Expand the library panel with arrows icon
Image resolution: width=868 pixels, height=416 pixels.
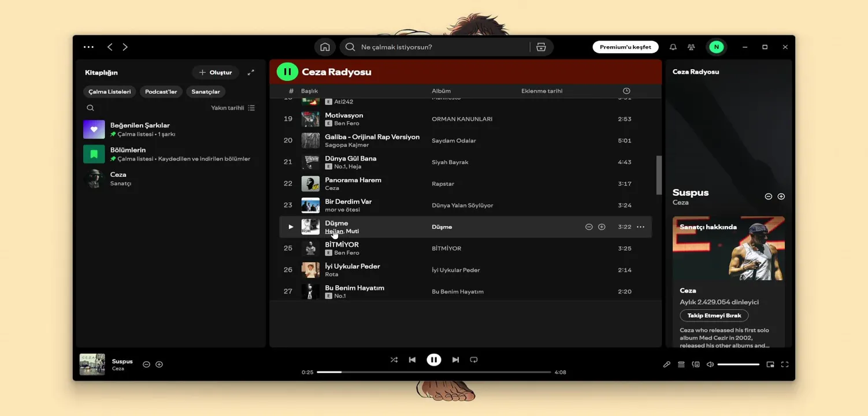coord(251,72)
